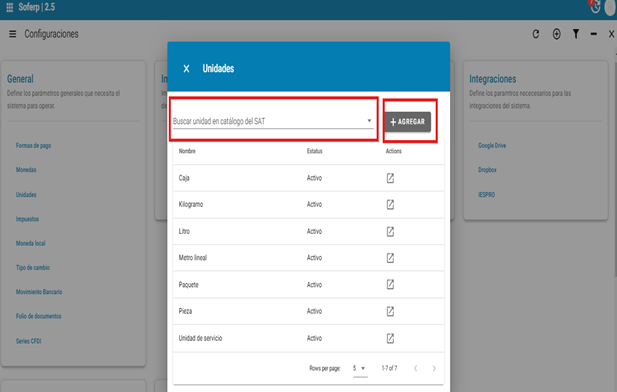This screenshot has height=392, width=617.
Task: Edit the Pieza unit row
Action: pyautogui.click(x=390, y=311)
